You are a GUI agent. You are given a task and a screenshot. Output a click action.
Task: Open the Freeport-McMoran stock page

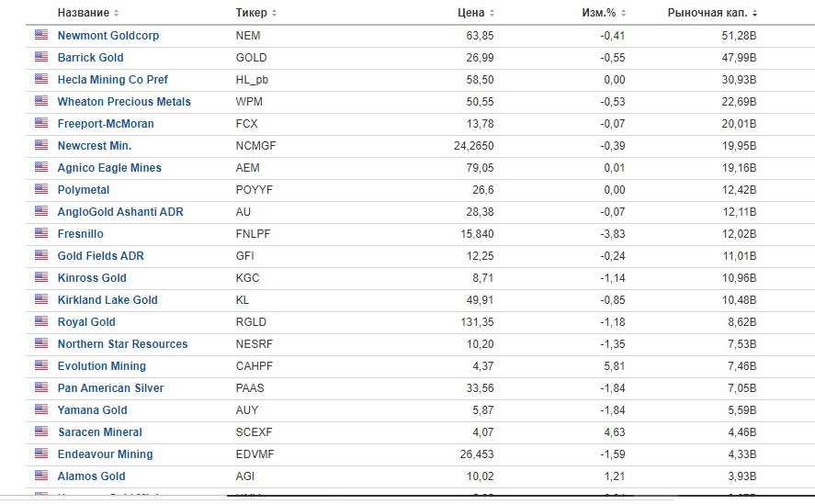(106, 124)
